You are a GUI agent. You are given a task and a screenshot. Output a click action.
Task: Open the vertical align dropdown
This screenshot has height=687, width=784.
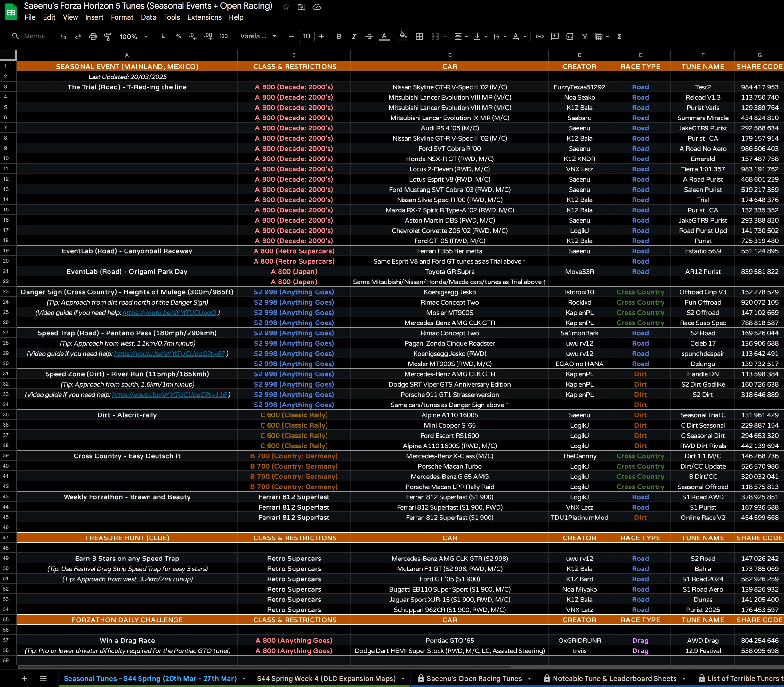[x=481, y=37]
